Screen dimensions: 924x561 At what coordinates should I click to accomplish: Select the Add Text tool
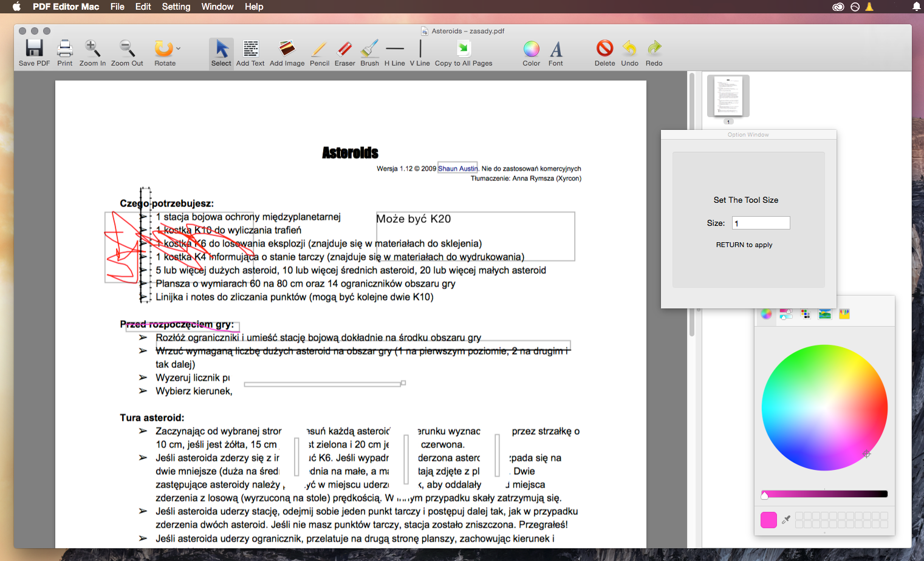[x=250, y=49]
